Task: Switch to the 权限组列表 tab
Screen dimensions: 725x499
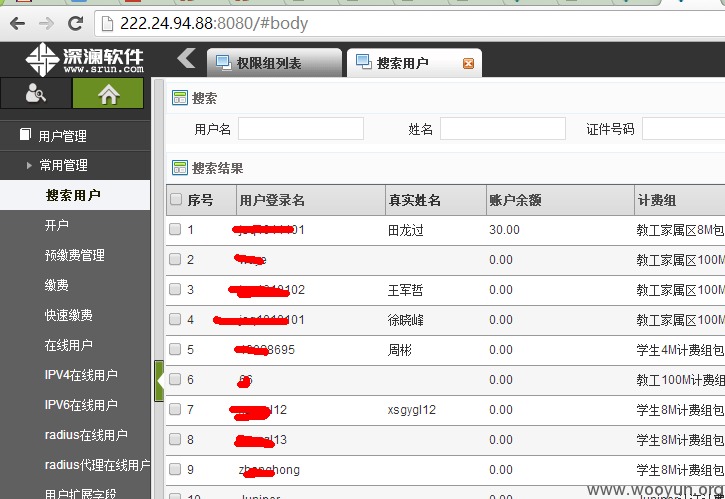Action: coord(268,64)
